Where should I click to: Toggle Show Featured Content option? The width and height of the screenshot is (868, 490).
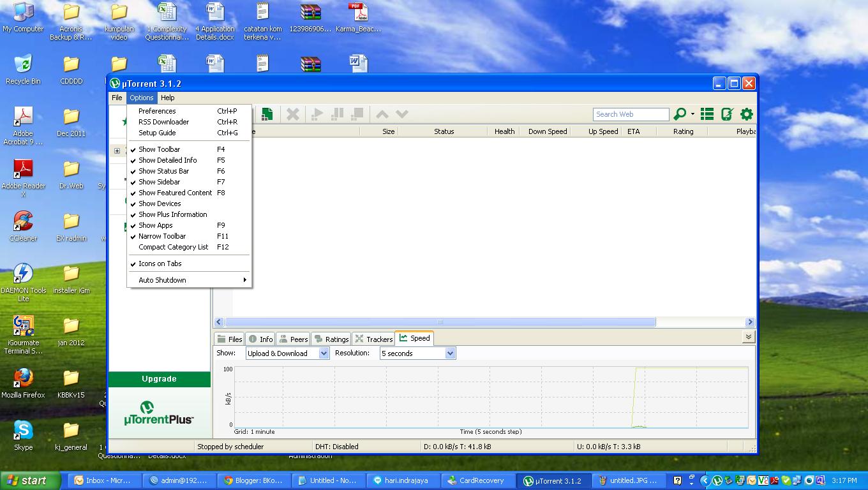190,193
